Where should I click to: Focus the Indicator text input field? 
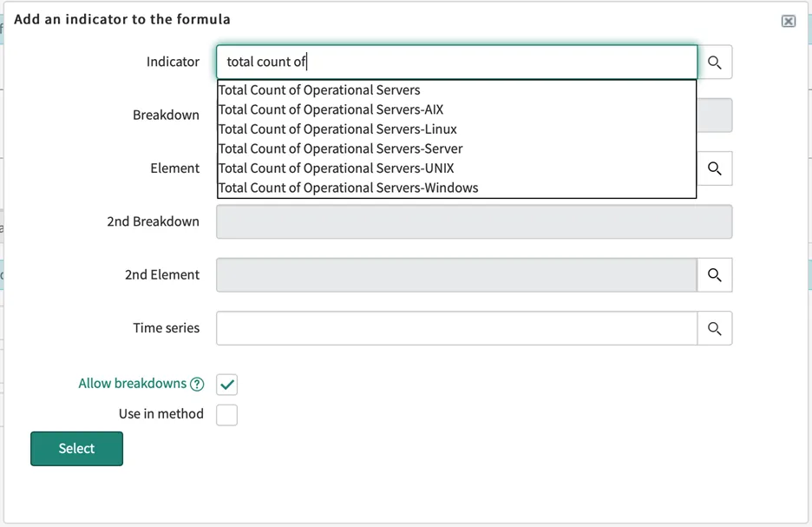(456, 63)
